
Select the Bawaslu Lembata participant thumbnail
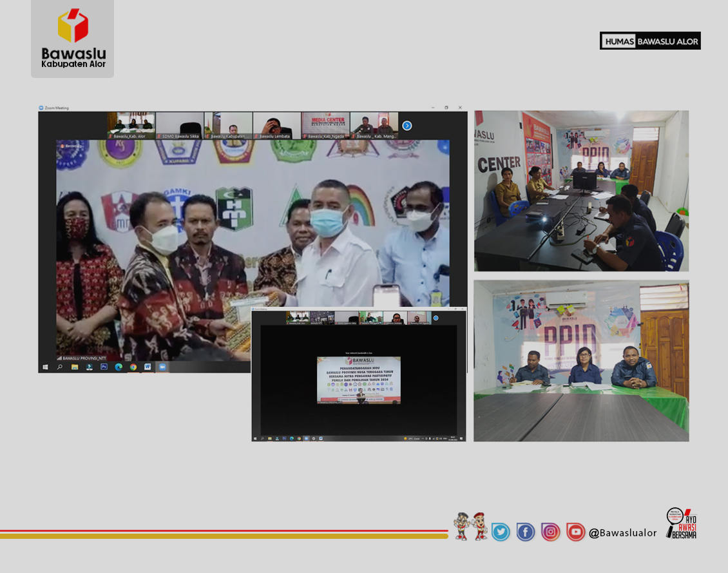point(277,126)
